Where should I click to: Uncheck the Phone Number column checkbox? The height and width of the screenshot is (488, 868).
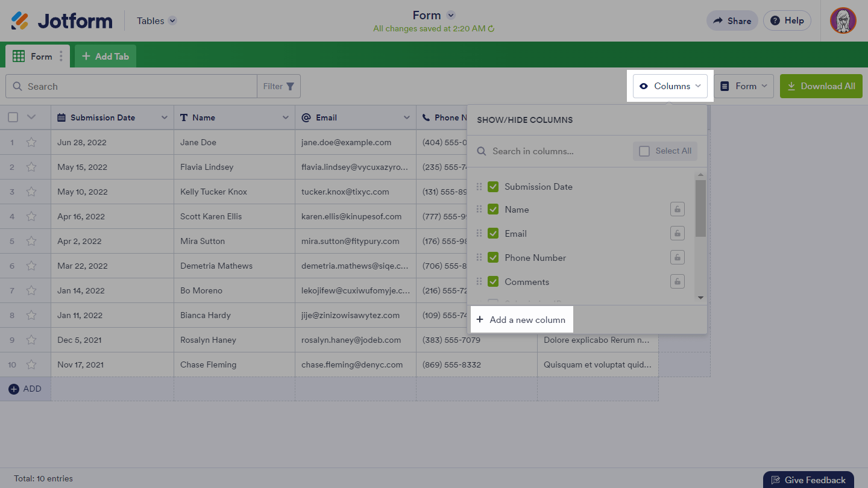pyautogui.click(x=493, y=257)
